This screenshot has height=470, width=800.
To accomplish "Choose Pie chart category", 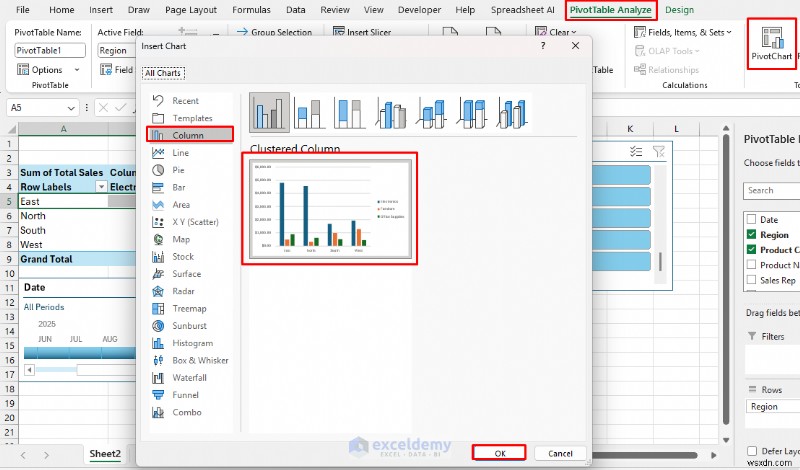I will pos(191,170).
